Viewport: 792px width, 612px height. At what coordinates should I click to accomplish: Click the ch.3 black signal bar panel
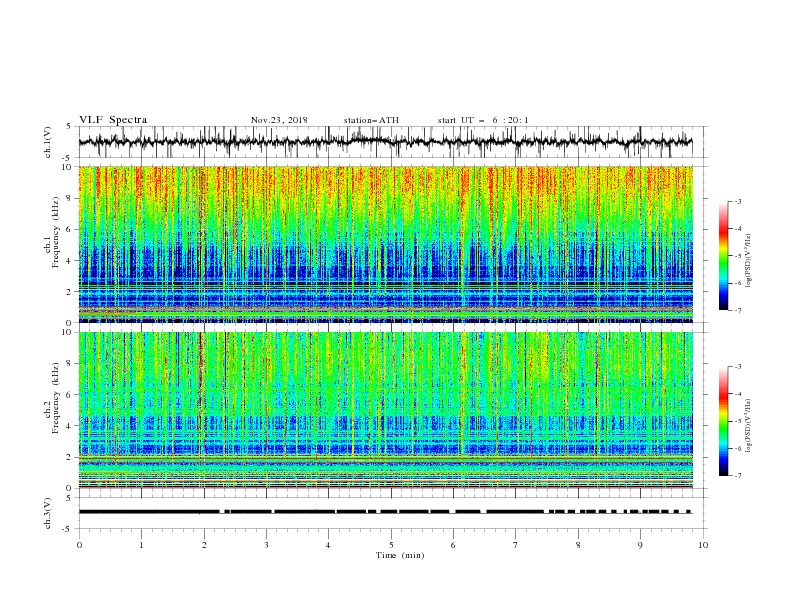click(x=393, y=513)
